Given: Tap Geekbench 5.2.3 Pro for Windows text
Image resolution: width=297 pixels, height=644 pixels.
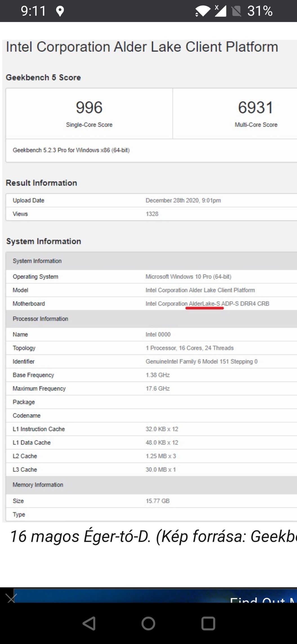Looking at the screenshot, I should [71, 150].
